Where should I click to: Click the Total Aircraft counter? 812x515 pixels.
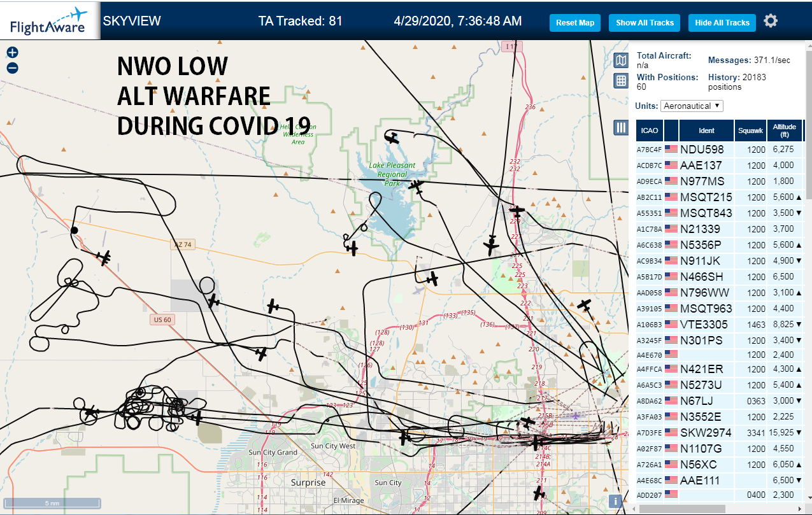coord(664,60)
